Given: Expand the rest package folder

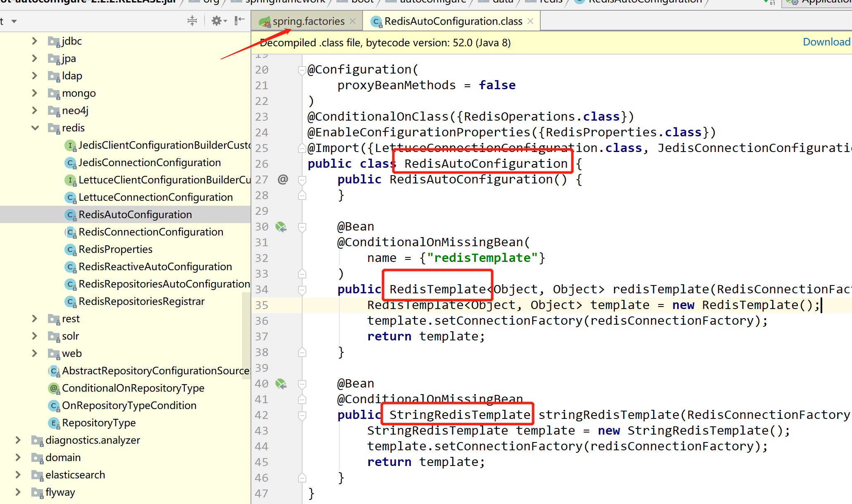Looking at the screenshot, I should pyautogui.click(x=35, y=319).
